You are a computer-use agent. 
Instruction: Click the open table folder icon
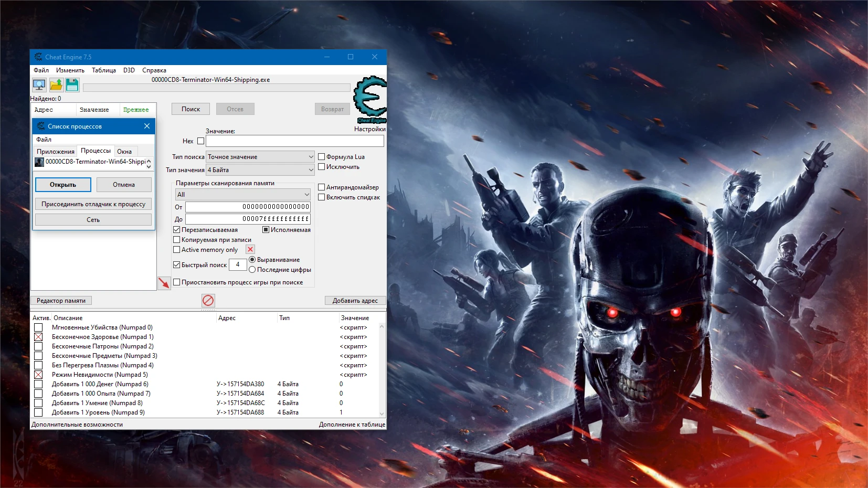pos(56,84)
